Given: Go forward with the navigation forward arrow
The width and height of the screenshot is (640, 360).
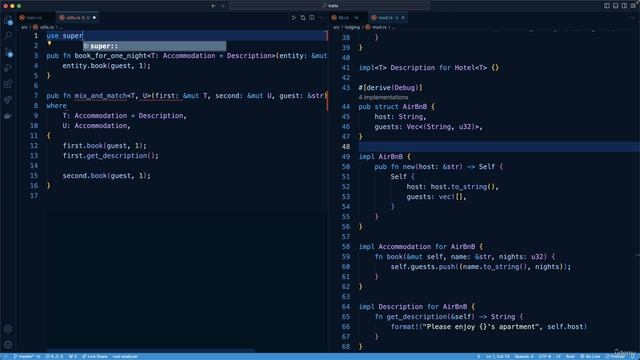Looking at the screenshot, I should point(223,6).
